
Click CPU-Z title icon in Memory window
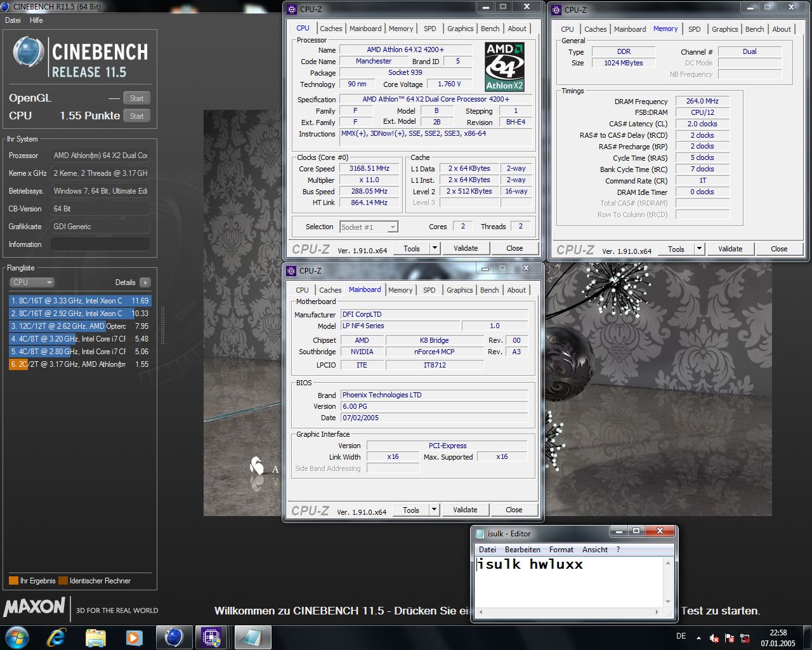[x=556, y=10]
